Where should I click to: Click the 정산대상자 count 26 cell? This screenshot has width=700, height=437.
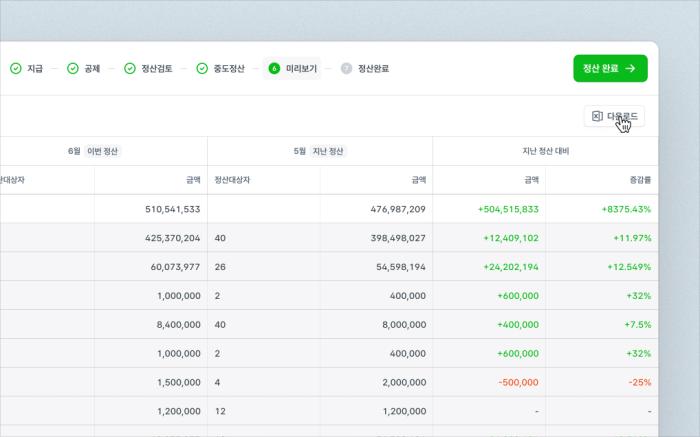263,267
